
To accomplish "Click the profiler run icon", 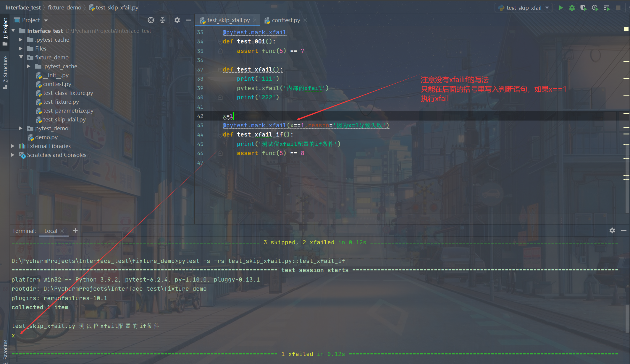I will tap(595, 8).
